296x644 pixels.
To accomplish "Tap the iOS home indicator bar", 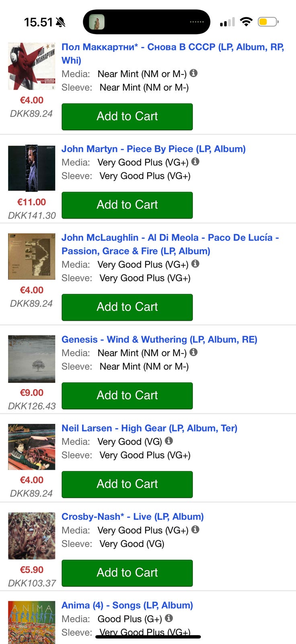I will pos(148,637).
